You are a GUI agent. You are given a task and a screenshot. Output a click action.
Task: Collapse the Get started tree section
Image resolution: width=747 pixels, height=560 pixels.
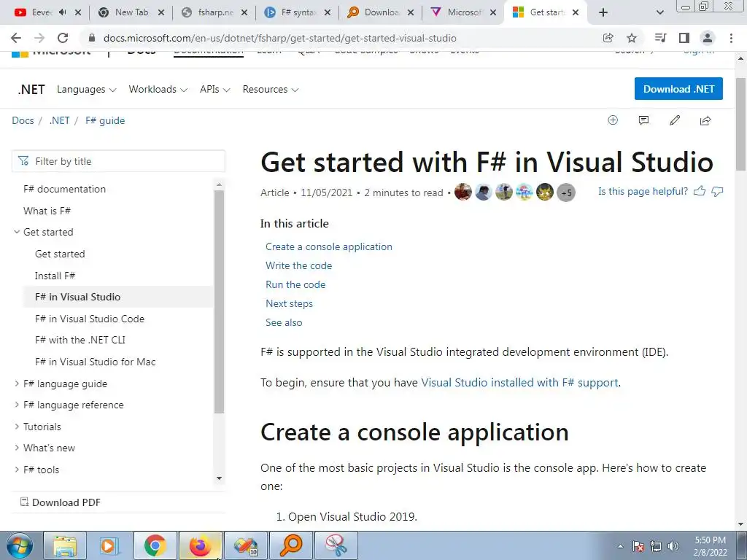17,232
